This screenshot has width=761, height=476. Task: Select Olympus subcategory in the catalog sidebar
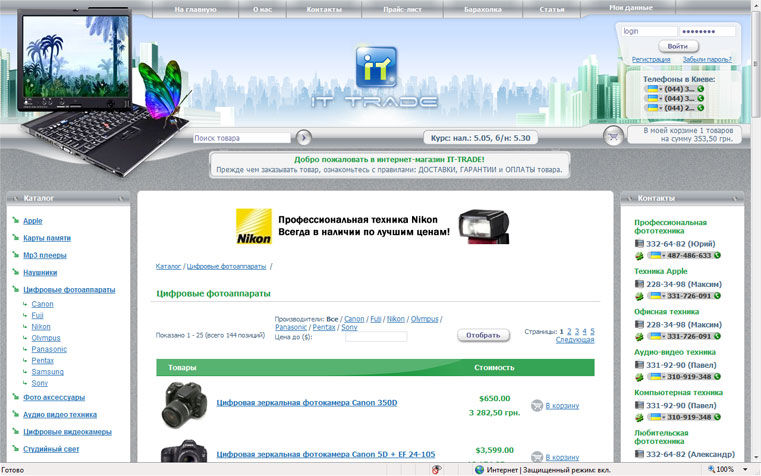point(46,338)
